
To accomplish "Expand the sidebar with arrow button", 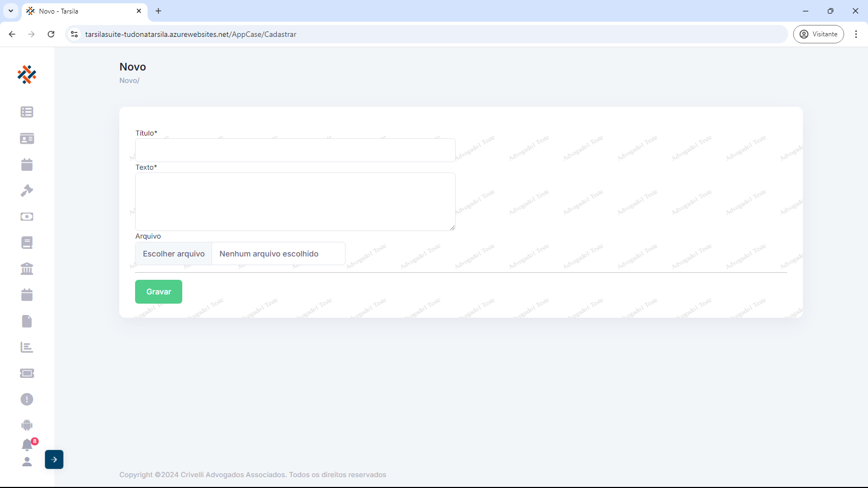I will coord(54,459).
